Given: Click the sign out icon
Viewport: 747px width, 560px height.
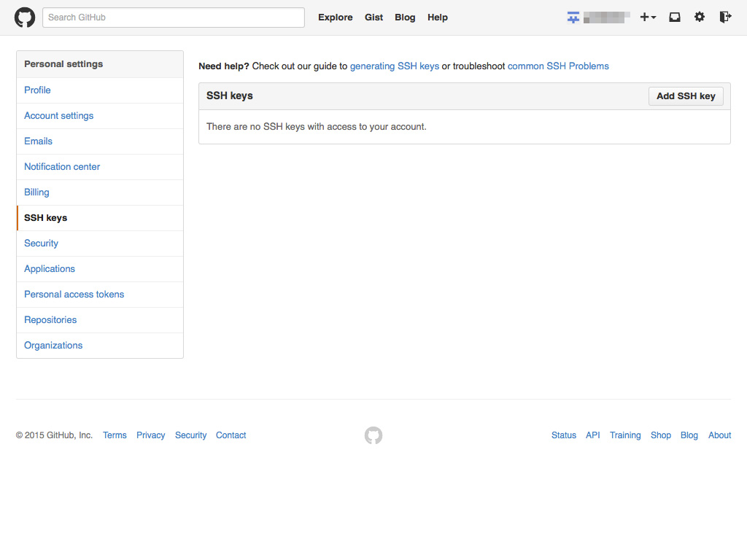Looking at the screenshot, I should click(x=724, y=17).
